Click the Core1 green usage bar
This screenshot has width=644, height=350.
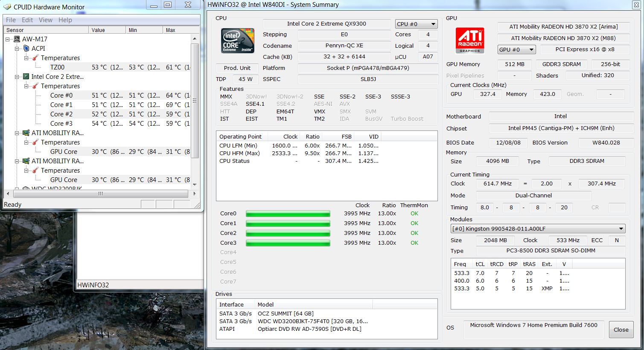[x=288, y=223]
